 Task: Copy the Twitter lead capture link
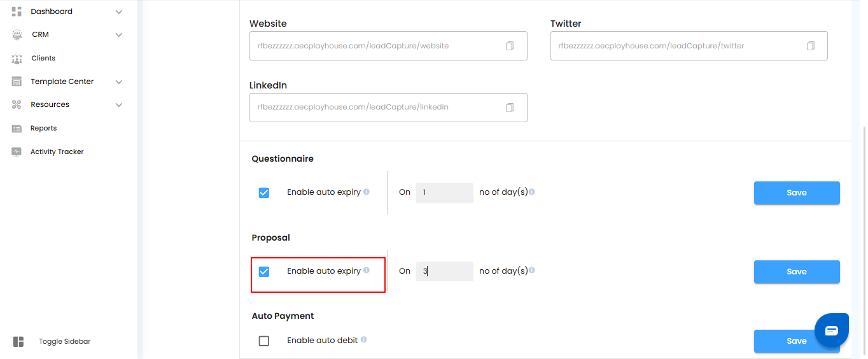pos(811,46)
